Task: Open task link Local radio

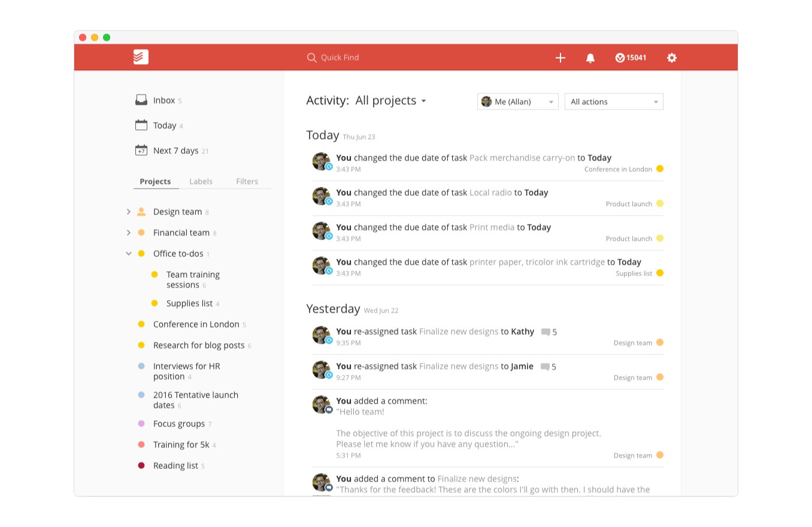Action: (x=490, y=193)
